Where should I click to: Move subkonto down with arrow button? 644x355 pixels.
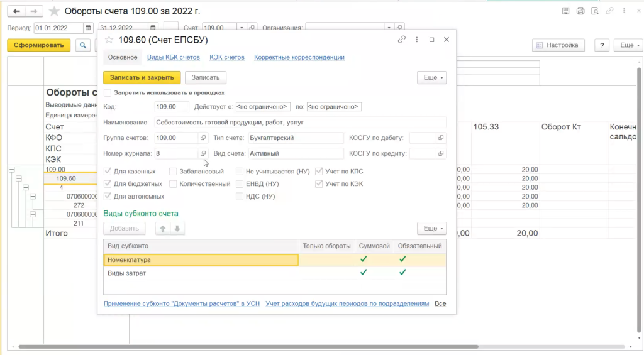coord(177,229)
